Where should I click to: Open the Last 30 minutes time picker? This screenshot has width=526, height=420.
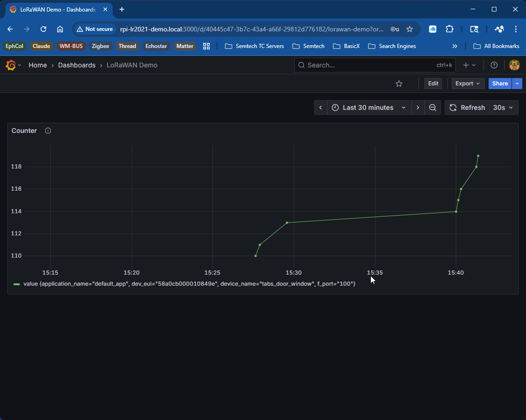(x=369, y=108)
